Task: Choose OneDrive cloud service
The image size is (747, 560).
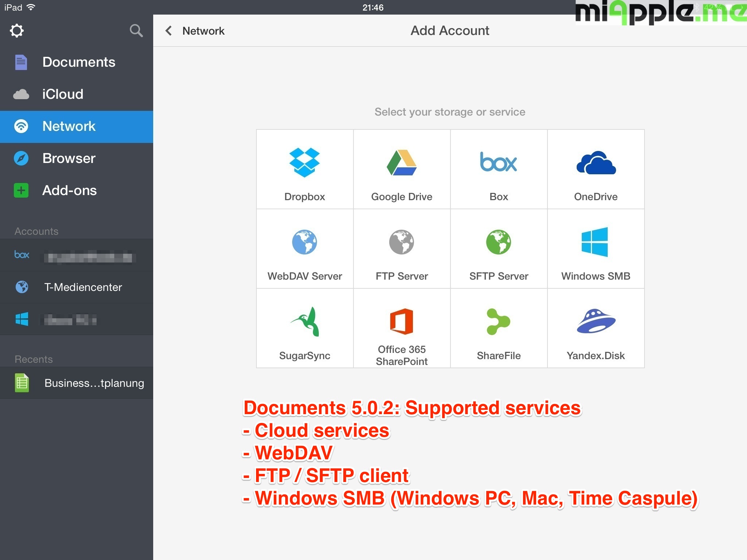Action: 596,170
